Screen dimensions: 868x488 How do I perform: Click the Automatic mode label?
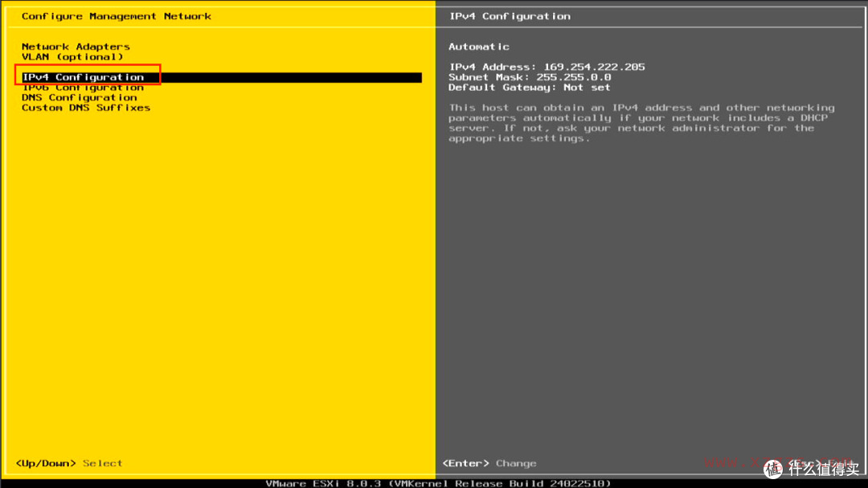click(x=479, y=47)
